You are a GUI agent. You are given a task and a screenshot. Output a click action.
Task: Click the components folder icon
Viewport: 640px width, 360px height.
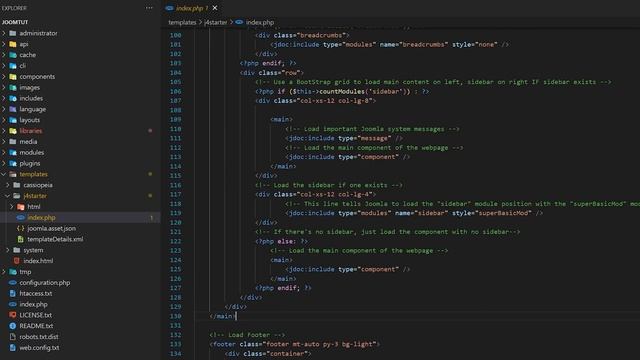[x=13, y=76]
